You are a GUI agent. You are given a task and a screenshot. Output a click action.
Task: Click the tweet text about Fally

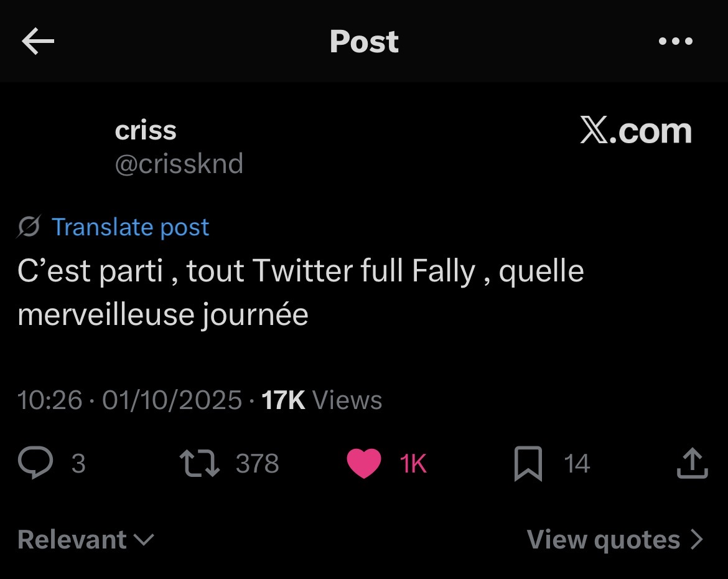[x=301, y=293]
